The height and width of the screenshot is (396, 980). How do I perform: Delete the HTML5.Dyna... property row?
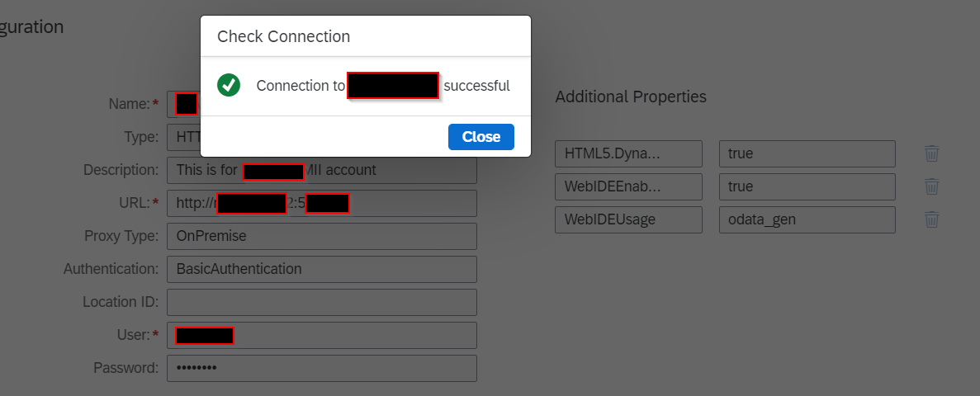pos(931,153)
